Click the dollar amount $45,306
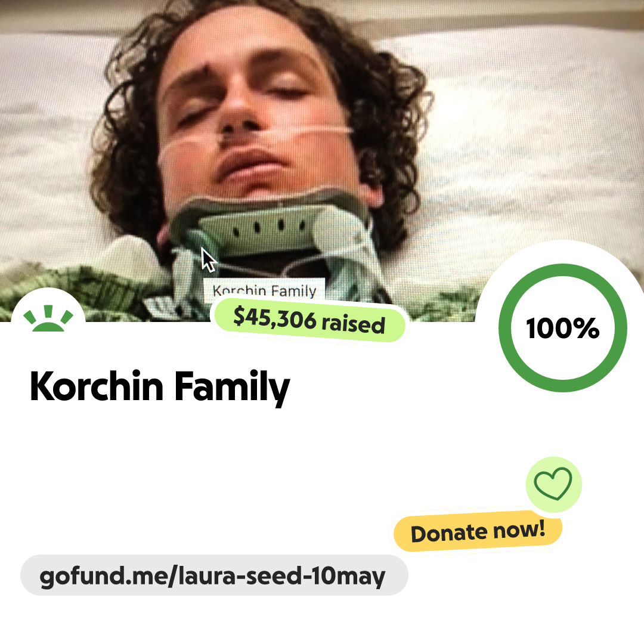This screenshot has width=644, height=644. [275, 318]
